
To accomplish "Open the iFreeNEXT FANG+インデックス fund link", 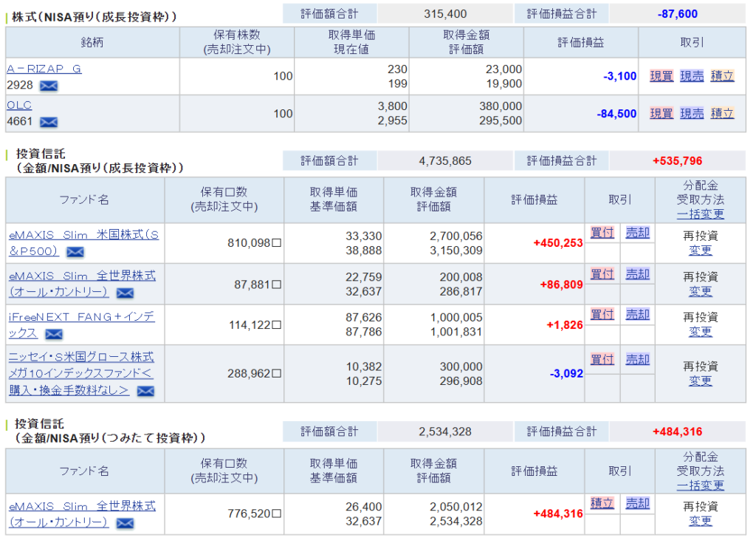I will click(x=81, y=316).
